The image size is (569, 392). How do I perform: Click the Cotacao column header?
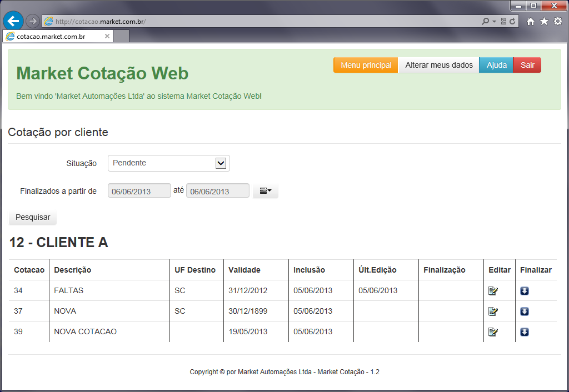29,270
